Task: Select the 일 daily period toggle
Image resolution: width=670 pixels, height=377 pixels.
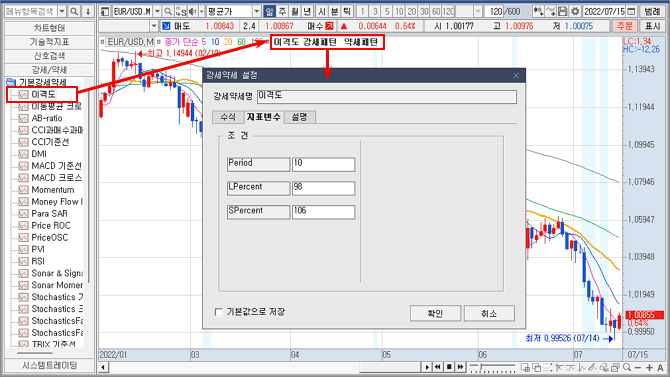Action: tap(269, 11)
